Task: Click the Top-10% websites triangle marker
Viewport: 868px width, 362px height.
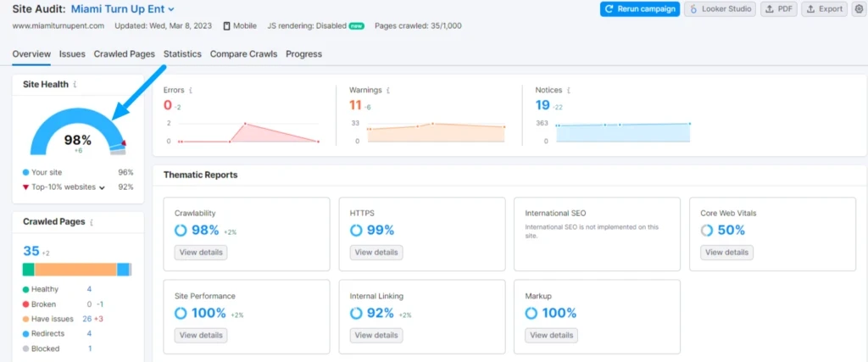Action: [25, 187]
